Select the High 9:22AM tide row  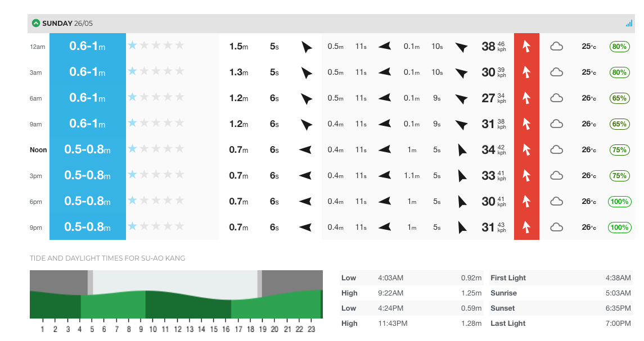(412, 293)
